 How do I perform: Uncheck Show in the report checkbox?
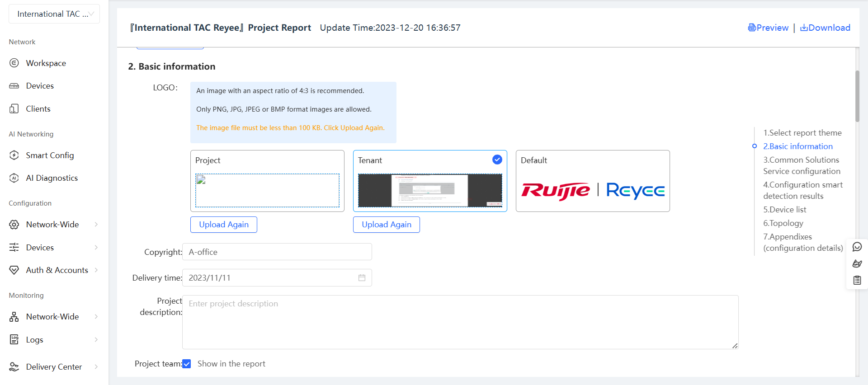[x=187, y=364]
